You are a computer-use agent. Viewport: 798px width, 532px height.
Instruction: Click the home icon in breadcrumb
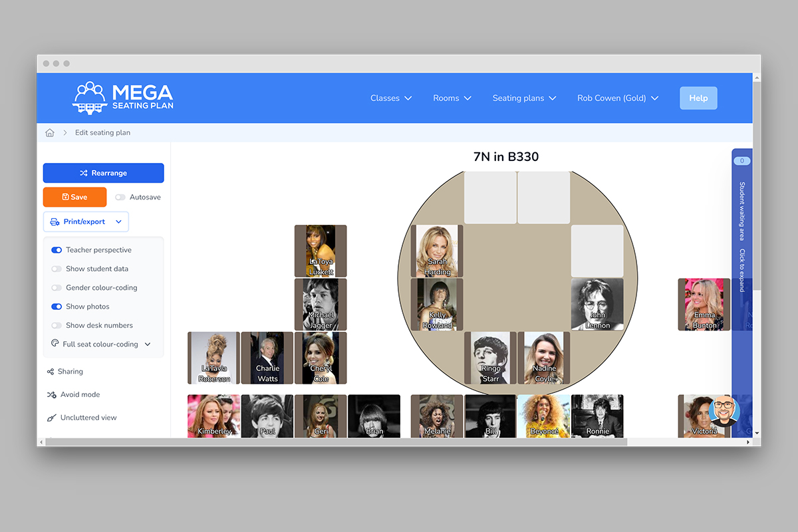tap(50, 132)
